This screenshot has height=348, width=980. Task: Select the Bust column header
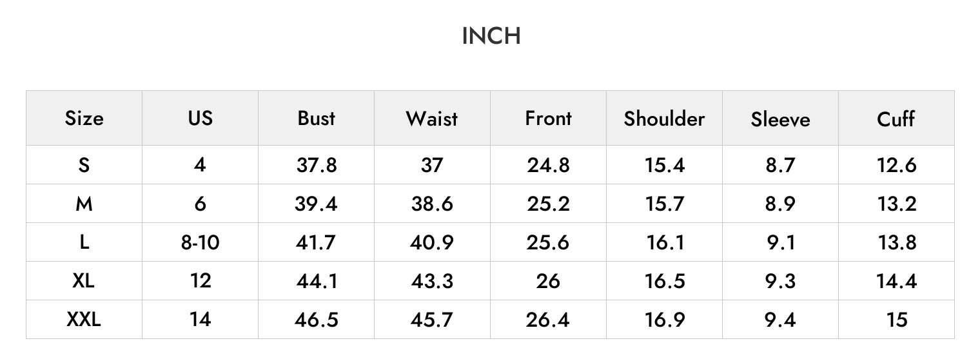(x=316, y=119)
